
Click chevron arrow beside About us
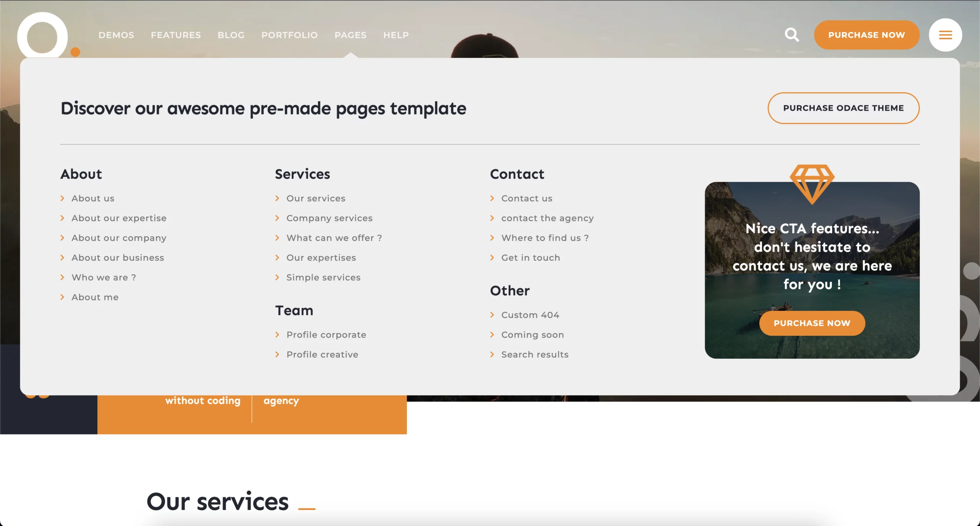pos(62,198)
